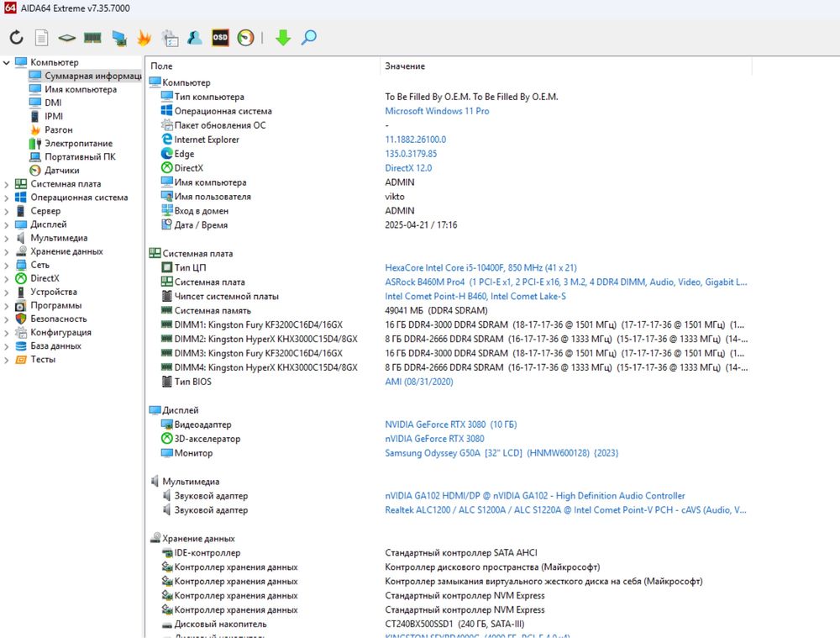Open nVIDIA GA102 HDMI/DP audio link
This screenshot has height=638, width=840.
click(x=534, y=496)
